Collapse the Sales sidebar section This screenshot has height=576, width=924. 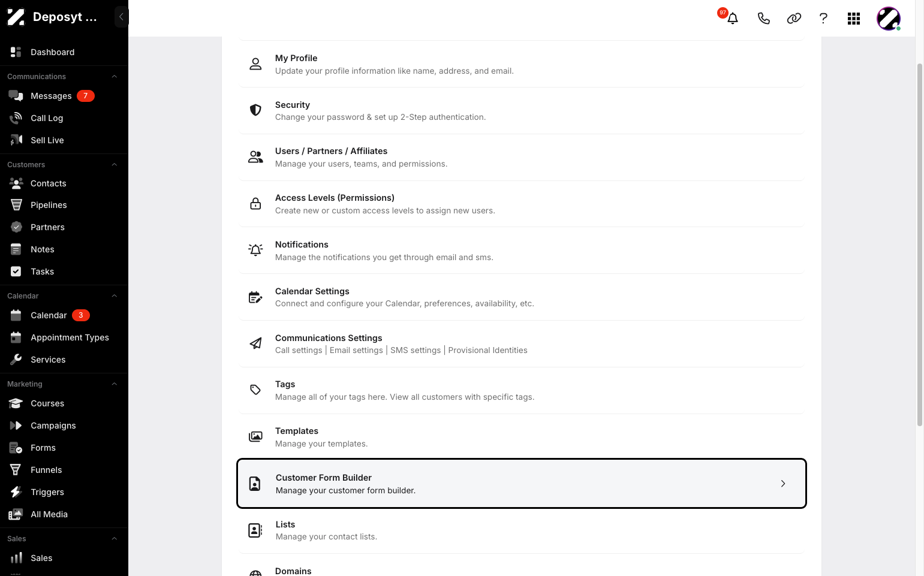tap(114, 539)
